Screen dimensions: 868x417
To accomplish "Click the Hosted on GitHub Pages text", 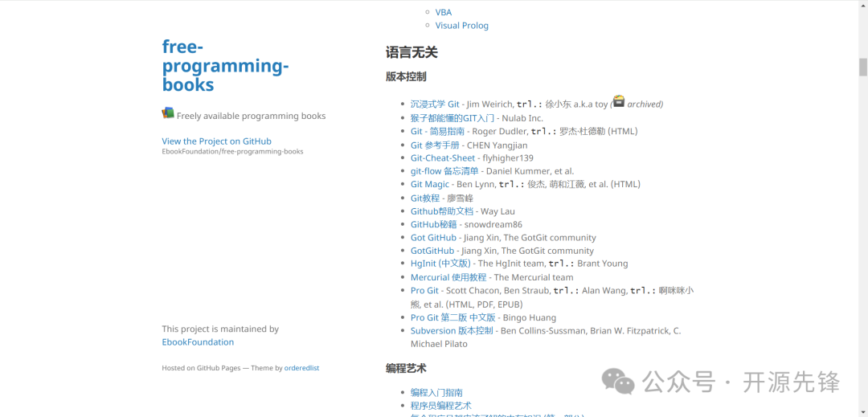I will [x=202, y=368].
